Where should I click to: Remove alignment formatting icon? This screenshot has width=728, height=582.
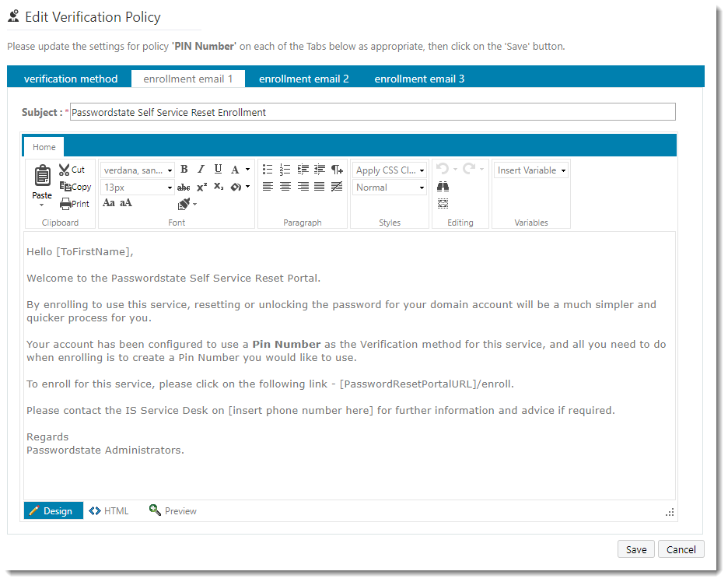337,187
